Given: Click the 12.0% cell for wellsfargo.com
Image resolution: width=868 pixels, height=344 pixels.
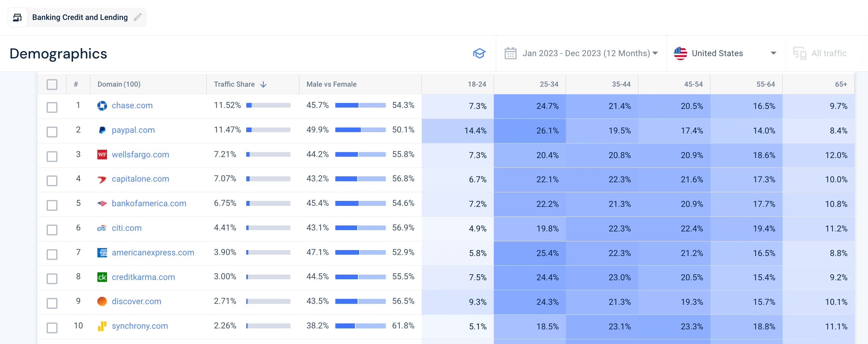Looking at the screenshot, I should coord(818,155).
